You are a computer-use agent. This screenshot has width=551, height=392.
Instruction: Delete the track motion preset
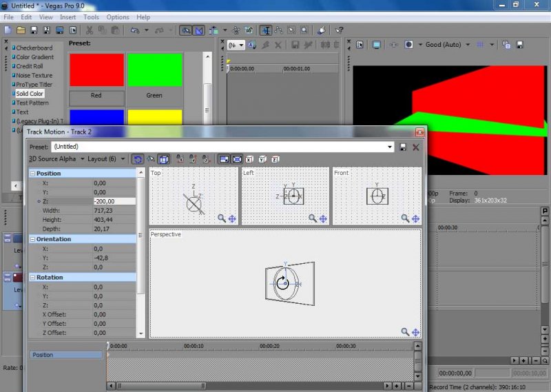pyautogui.click(x=415, y=147)
